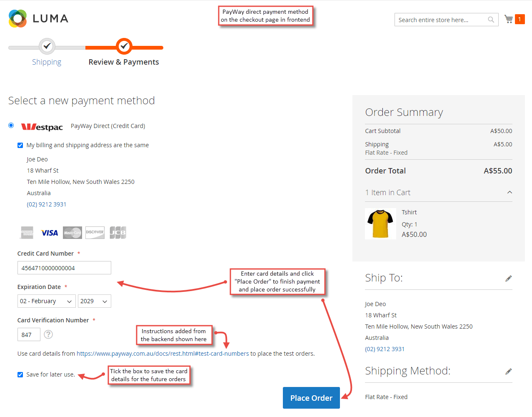This screenshot has height=417, width=532.
Task: Click the Luma logo icon
Action: 17,18
